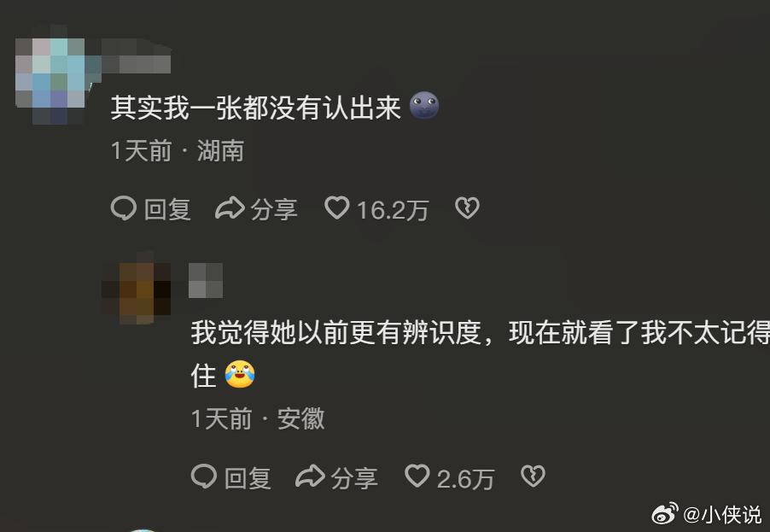This screenshot has height=532, width=770.
Task: Click the Weibo logo watermark
Action: pos(665,513)
